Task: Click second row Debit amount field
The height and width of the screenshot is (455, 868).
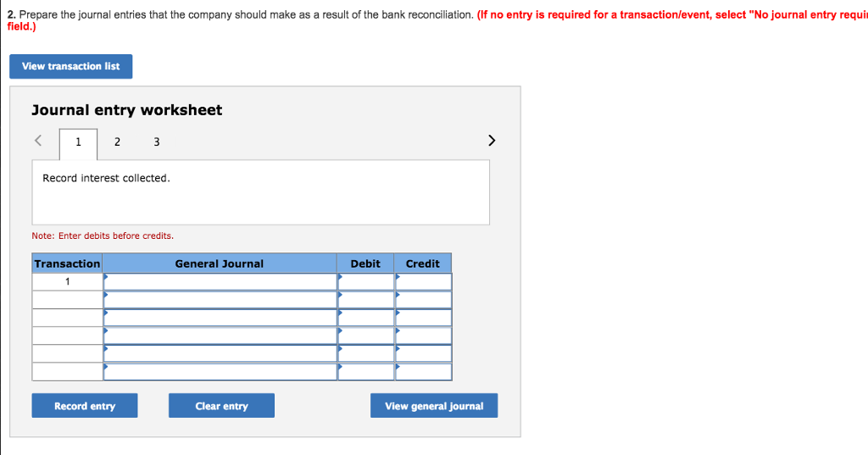Action: 366,299
